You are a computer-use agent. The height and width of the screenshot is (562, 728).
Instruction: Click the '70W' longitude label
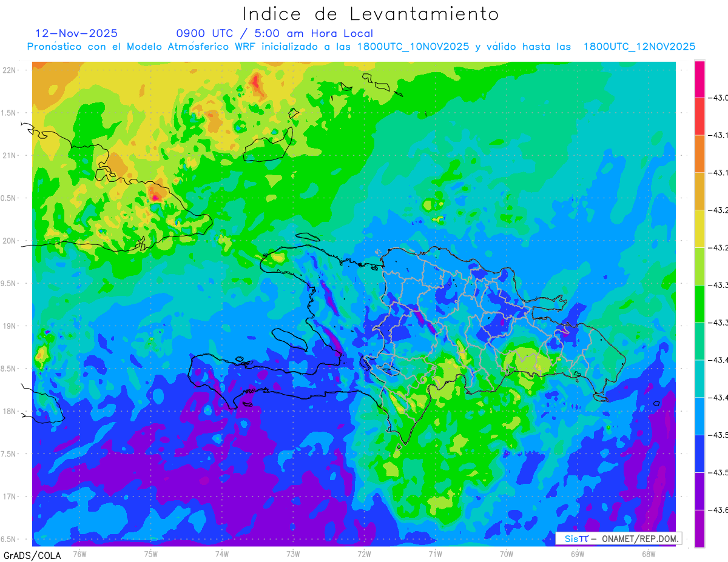(x=507, y=553)
